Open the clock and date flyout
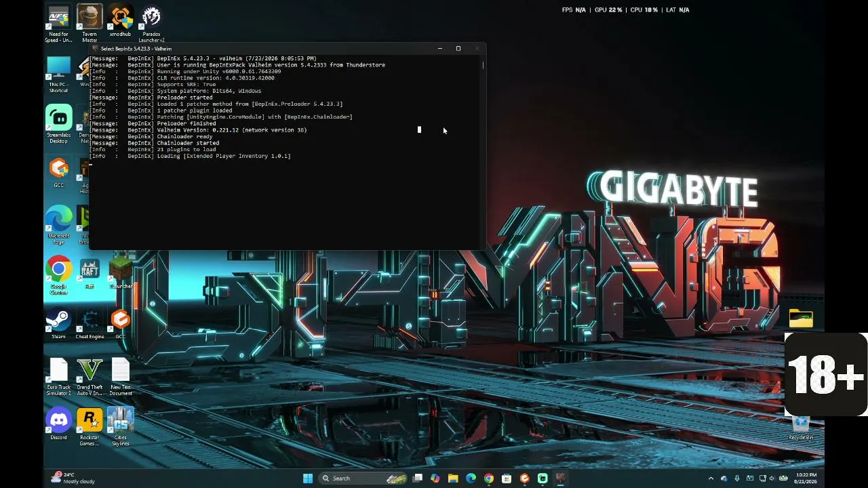Screen dimensions: 868x488 click(806, 478)
